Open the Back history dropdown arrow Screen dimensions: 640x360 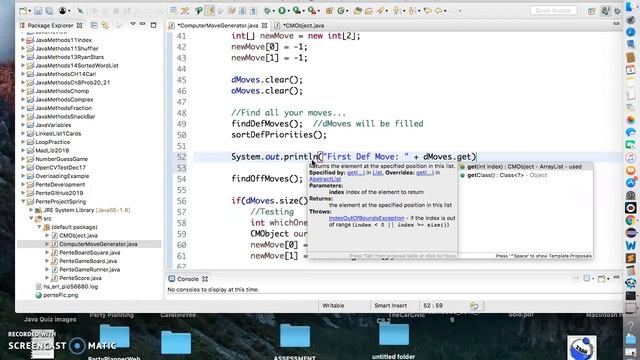[445, 11]
